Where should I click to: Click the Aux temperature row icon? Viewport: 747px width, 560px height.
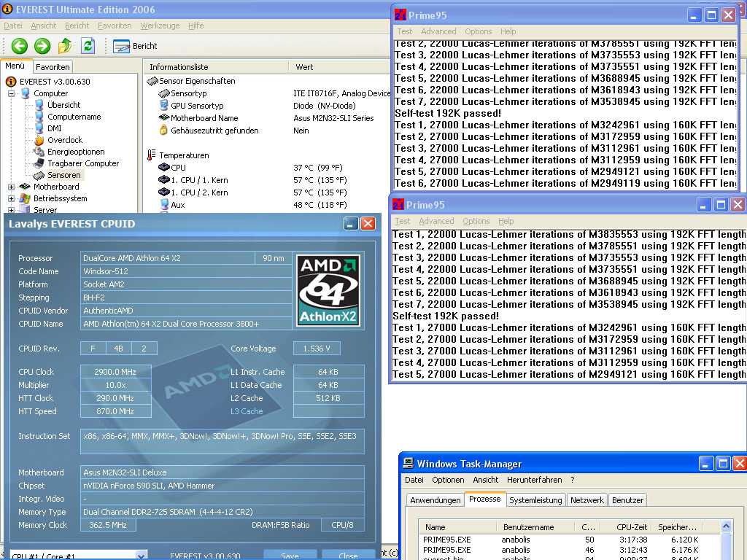point(164,204)
